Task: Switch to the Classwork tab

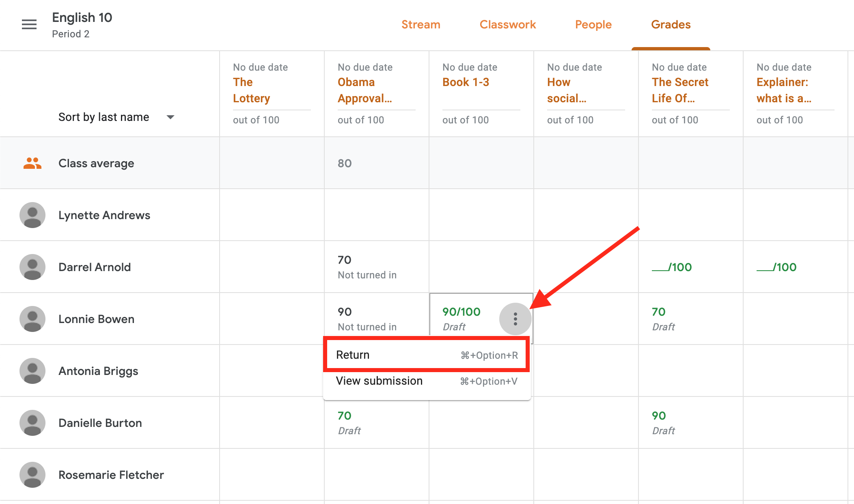Action: pyautogui.click(x=508, y=25)
